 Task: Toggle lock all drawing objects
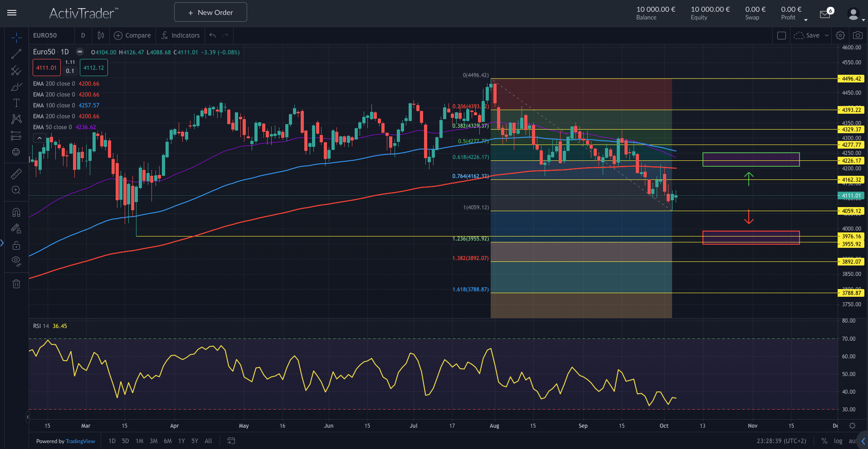coord(16,245)
